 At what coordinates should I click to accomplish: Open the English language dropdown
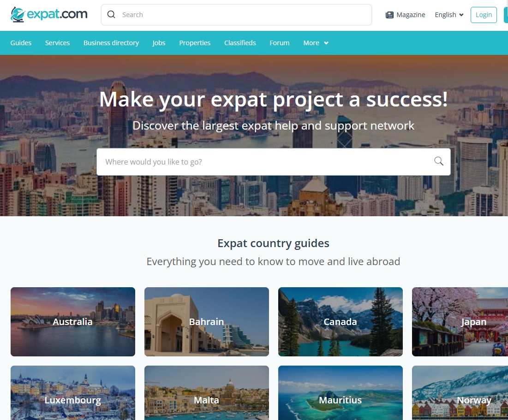(x=449, y=15)
